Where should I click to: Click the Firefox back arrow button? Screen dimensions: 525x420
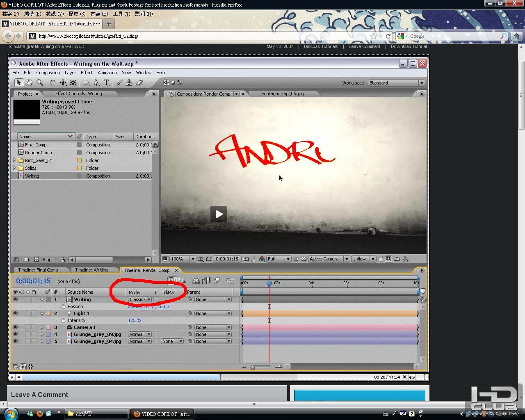coord(8,36)
